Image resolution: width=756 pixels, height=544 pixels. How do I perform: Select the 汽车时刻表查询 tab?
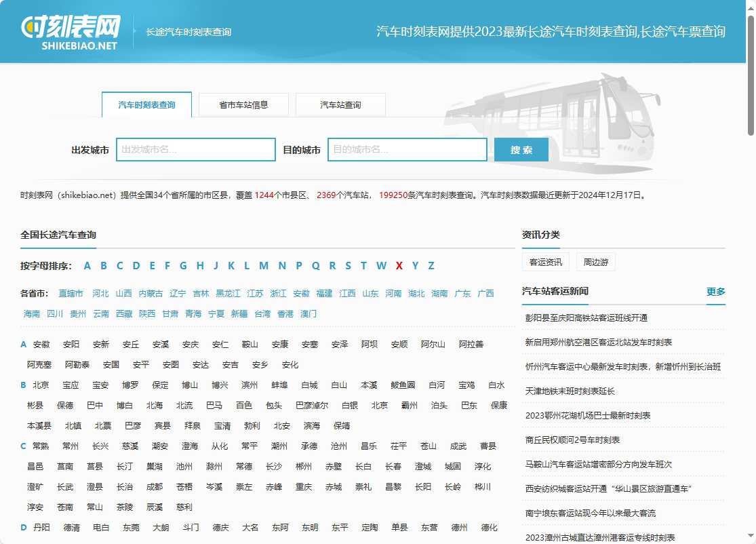[x=146, y=105]
